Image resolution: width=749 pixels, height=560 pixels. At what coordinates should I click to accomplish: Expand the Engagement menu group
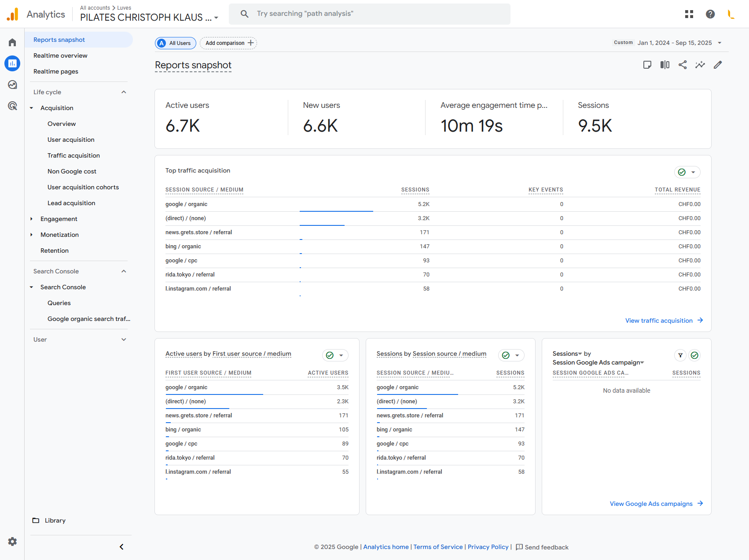tap(59, 219)
